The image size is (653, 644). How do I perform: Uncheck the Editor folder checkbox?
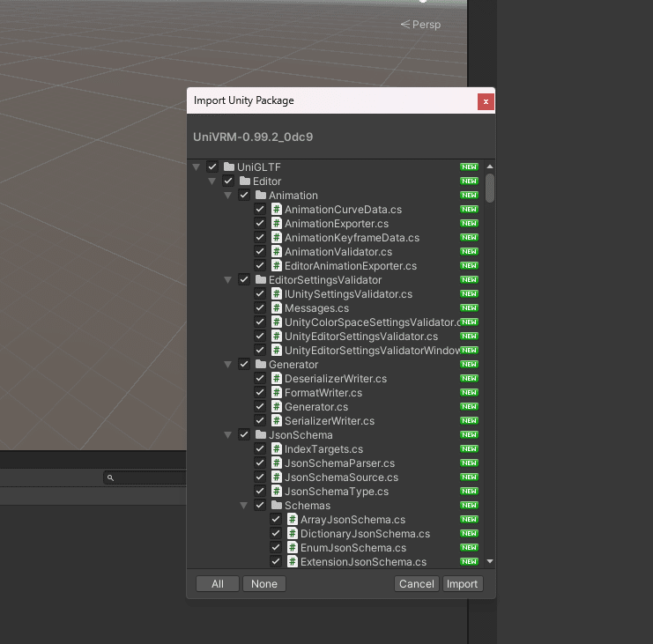(x=227, y=181)
